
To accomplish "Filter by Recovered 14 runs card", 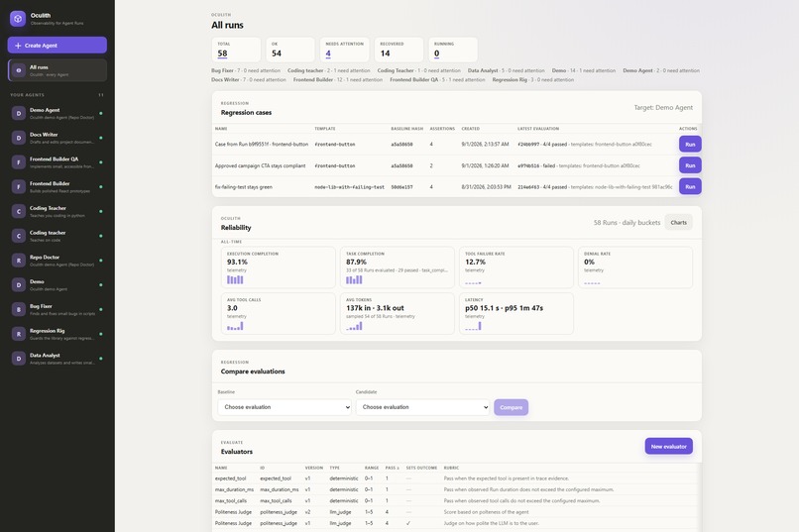I will [399, 50].
